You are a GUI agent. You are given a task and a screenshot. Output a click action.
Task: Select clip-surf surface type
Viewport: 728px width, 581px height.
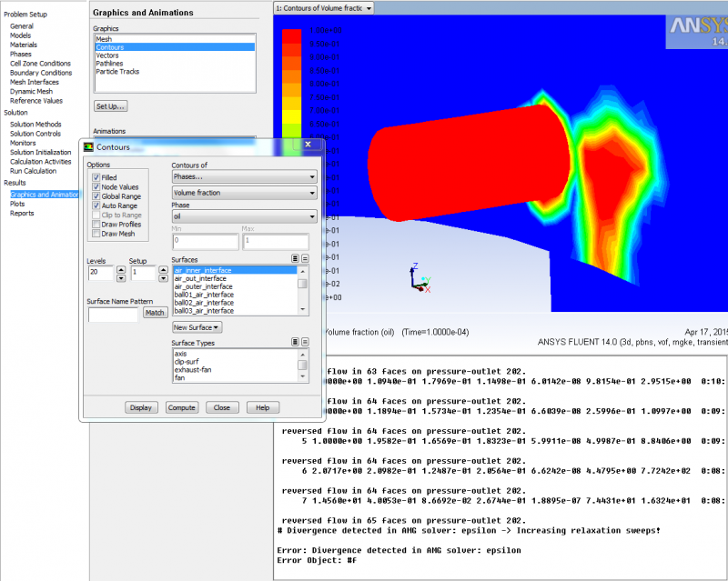pos(235,362)
